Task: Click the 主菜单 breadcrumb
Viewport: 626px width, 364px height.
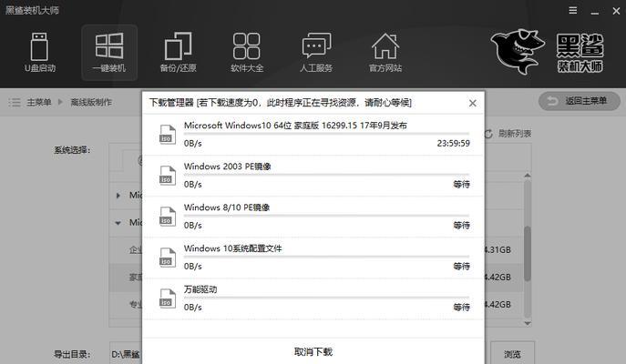Action: [38, 103]
